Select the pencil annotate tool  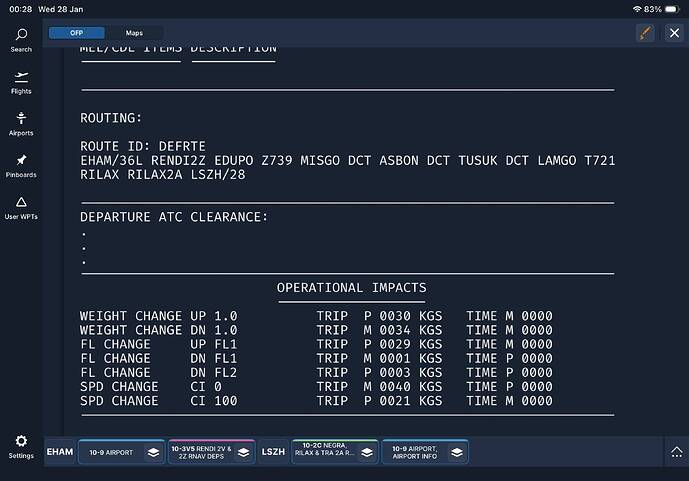pyautogui.click(x=645, y=33)
